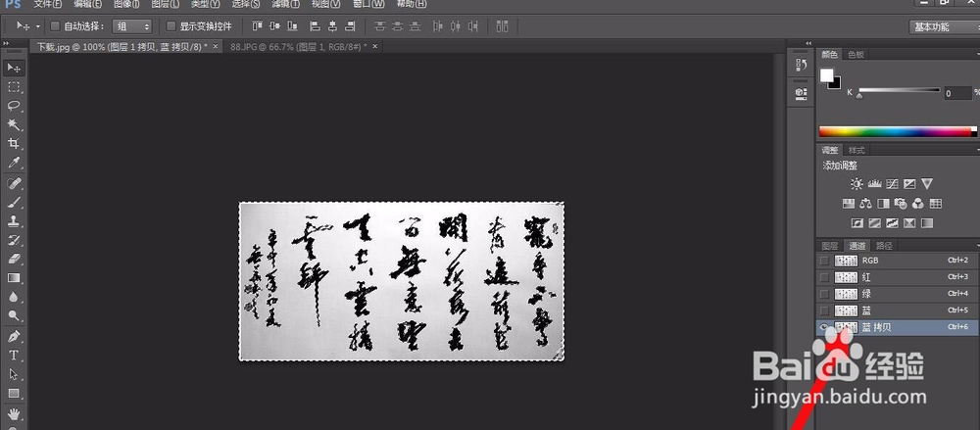Add a Vibrance adjustment
This screenshot has height=430, width=980.
(927, 184)
